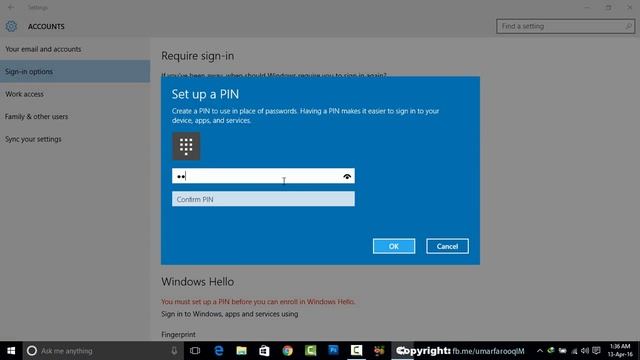
Task: Click the Cortana circle icon
Action: [32, 351]
